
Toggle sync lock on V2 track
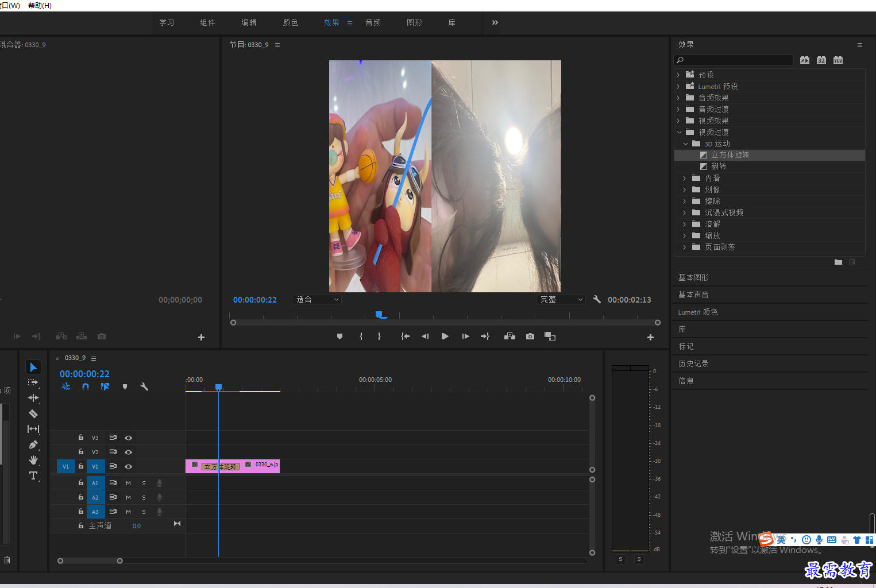113,452
